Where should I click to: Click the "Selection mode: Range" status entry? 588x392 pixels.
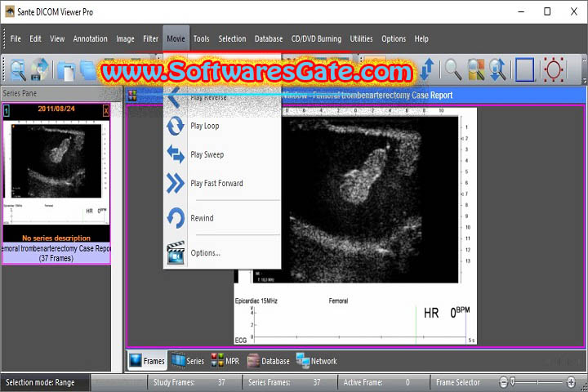(40, 382)
